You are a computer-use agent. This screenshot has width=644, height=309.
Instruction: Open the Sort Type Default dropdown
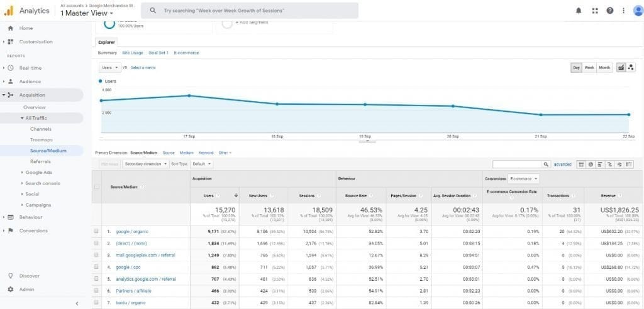(x=202, y=164)
